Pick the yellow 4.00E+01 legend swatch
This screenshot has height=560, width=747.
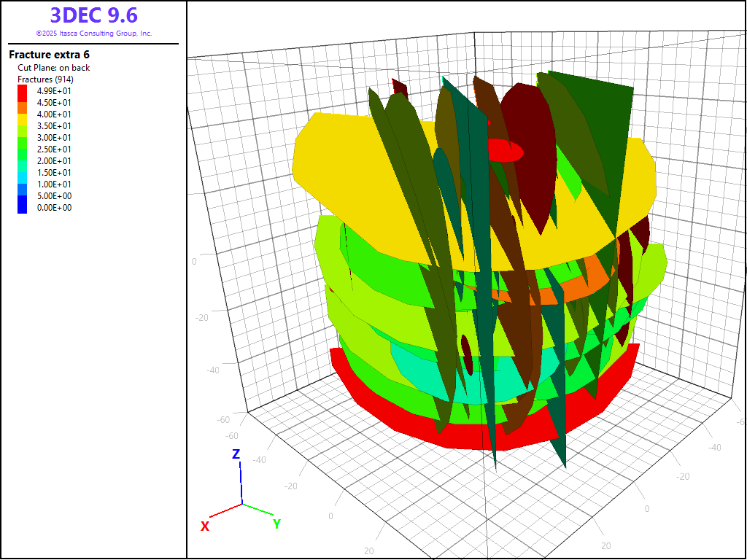pos(22,114)
